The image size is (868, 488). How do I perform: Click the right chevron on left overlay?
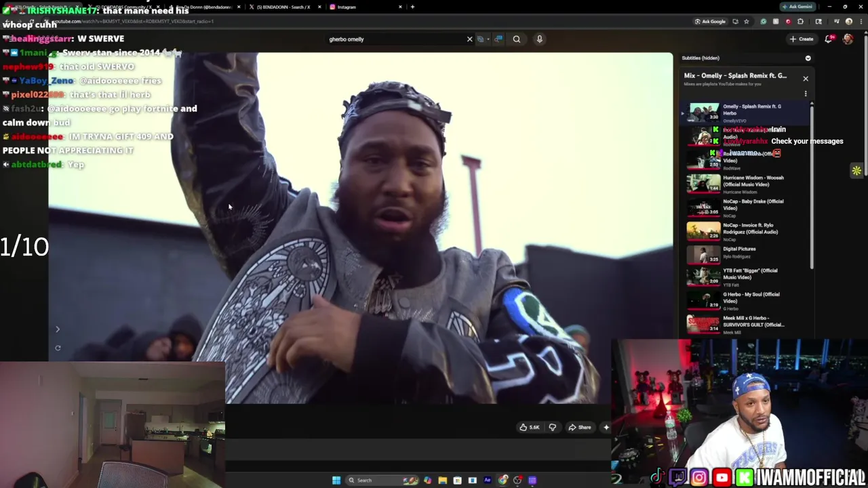coord(58,329)
